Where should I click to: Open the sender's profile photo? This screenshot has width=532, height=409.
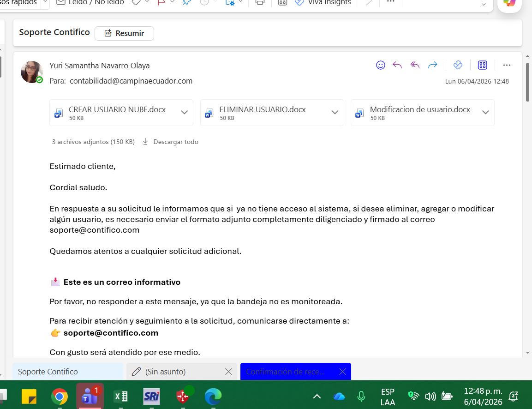coord(31,72)
